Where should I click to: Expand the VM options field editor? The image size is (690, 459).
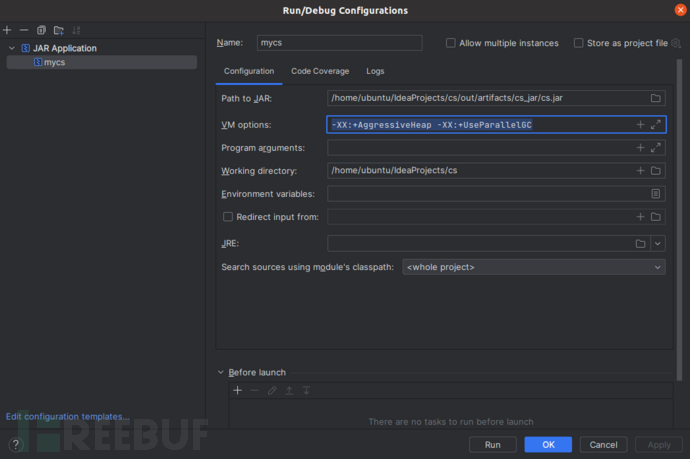[x=656, y=124]
